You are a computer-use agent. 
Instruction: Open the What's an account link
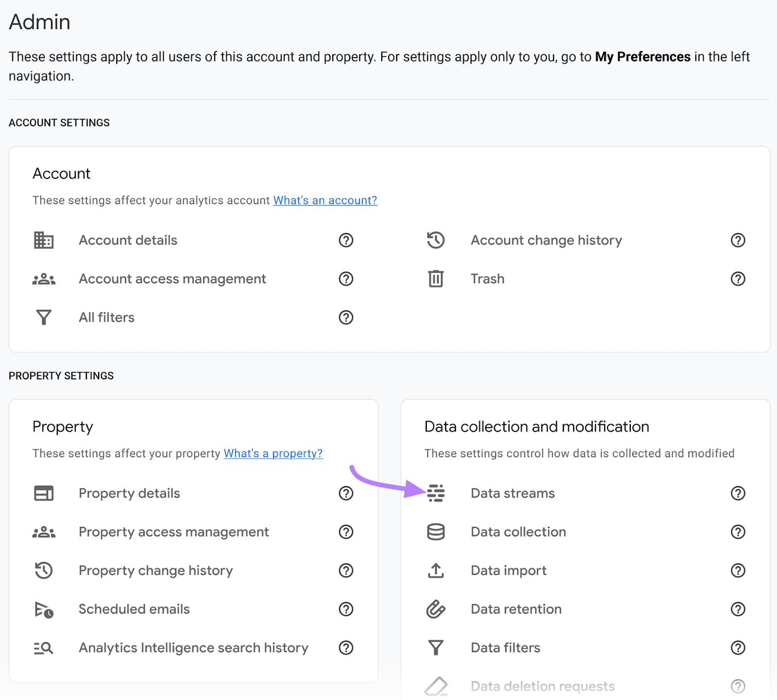click(324, 200)
